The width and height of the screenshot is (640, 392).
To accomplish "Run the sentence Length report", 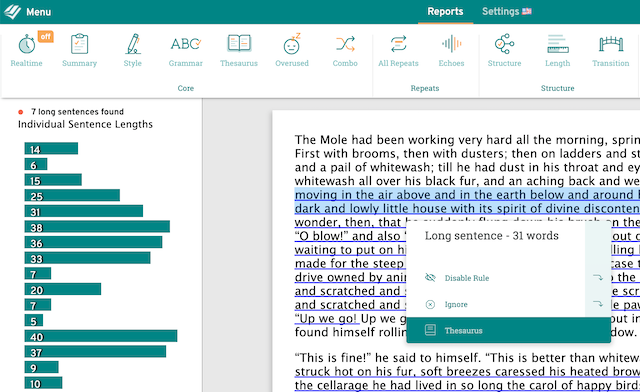I will (x=558, y=51).
